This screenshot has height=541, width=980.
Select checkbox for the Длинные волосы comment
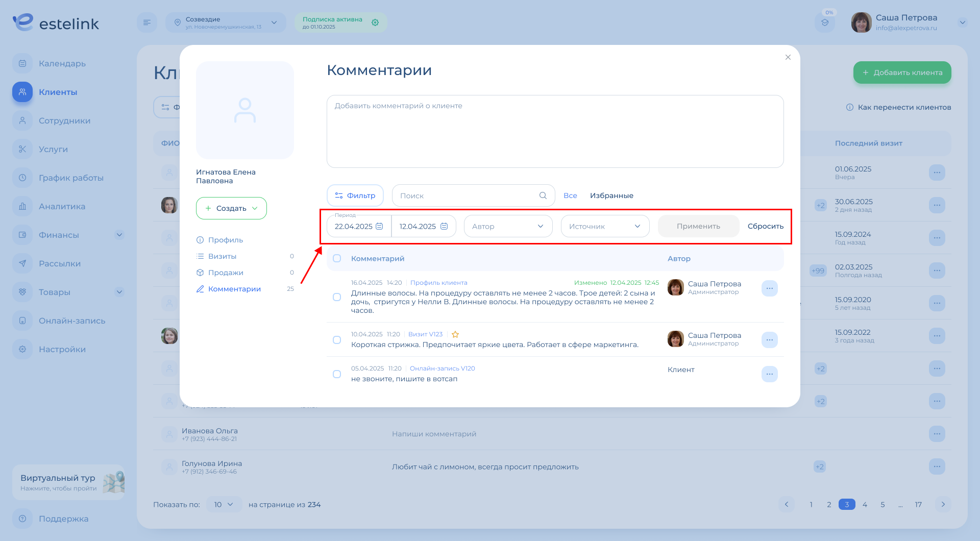(337, 297)
